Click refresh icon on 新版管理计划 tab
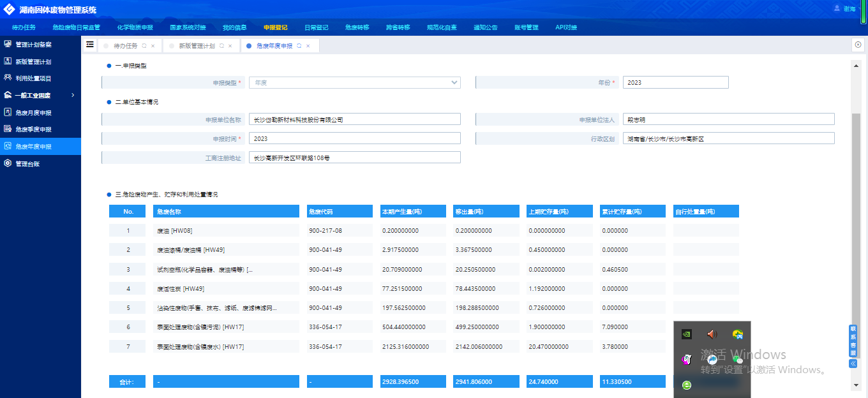The image size is (868, 398). pyautogui.click(x=221, y=46)
